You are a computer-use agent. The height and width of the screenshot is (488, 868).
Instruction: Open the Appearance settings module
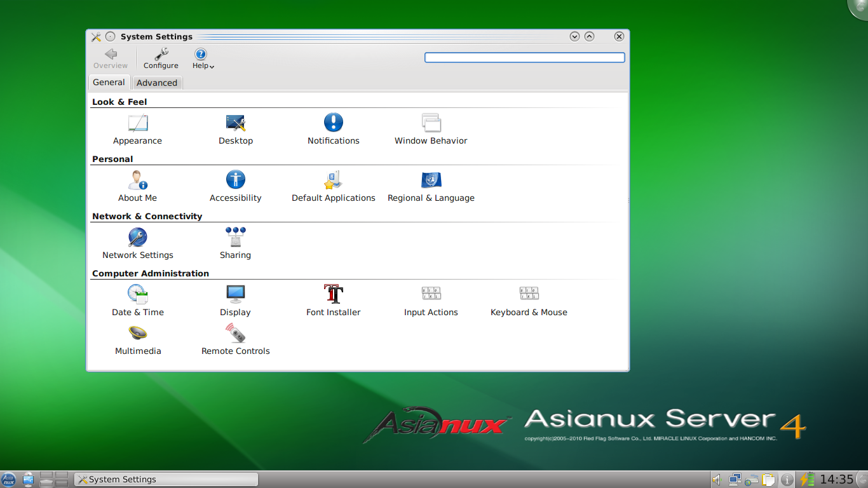point(137,130)
